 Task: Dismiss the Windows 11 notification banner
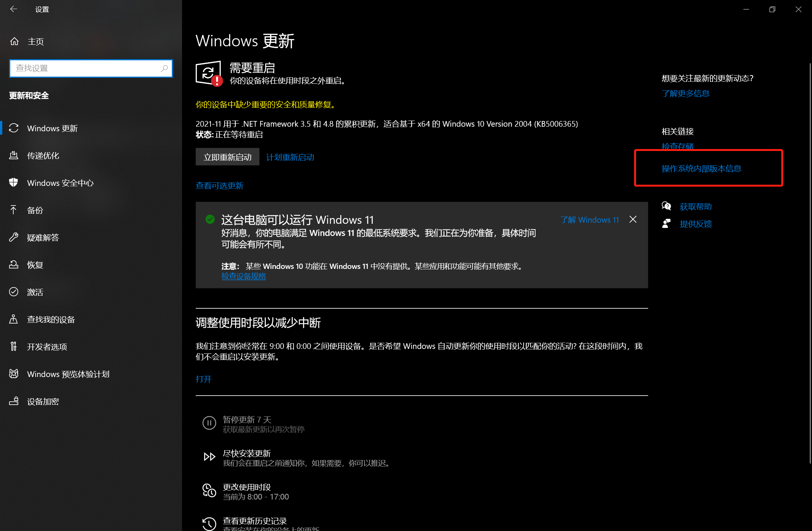[633, 219]
